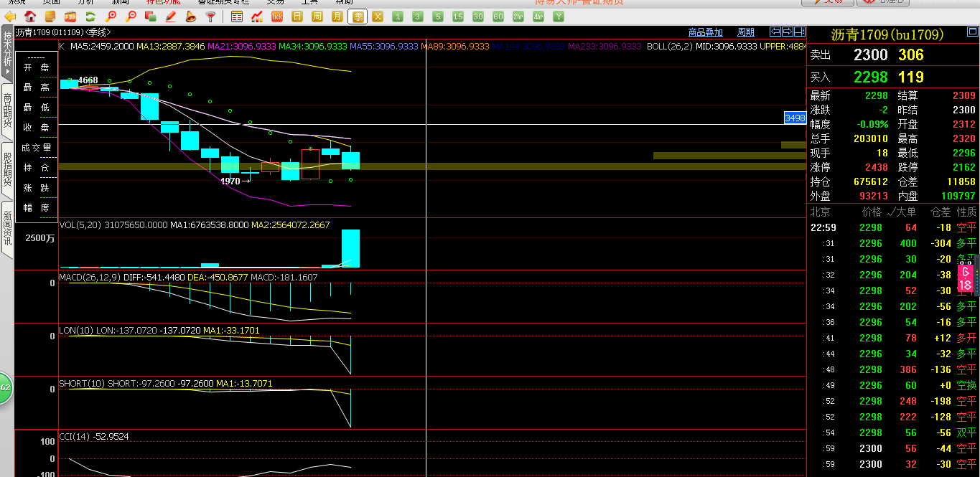Viewport: 980px width, 477px height.
Task: Open the 周期 period dropdown link
Action: coord(746,32)
